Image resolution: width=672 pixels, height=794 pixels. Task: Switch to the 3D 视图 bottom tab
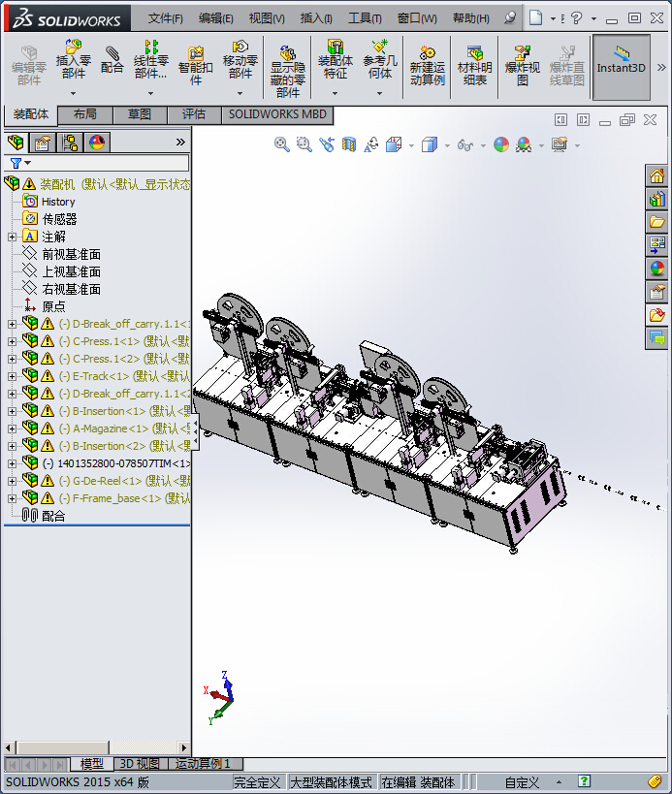coord(140,764)
